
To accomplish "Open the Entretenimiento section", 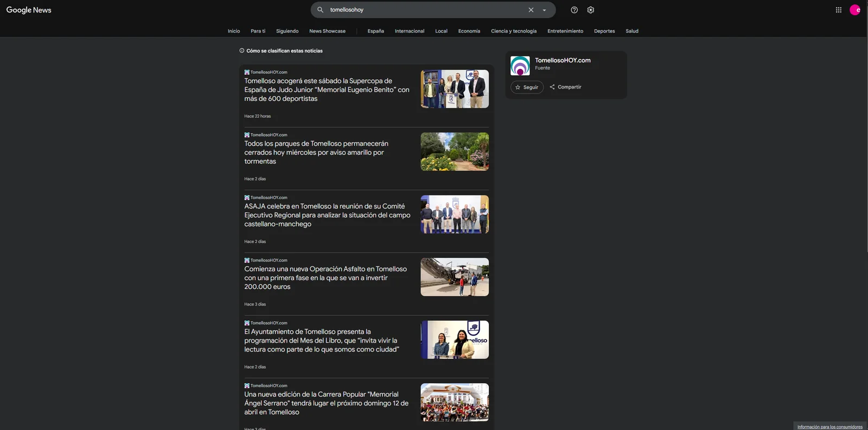I will (x=565, y=31).
